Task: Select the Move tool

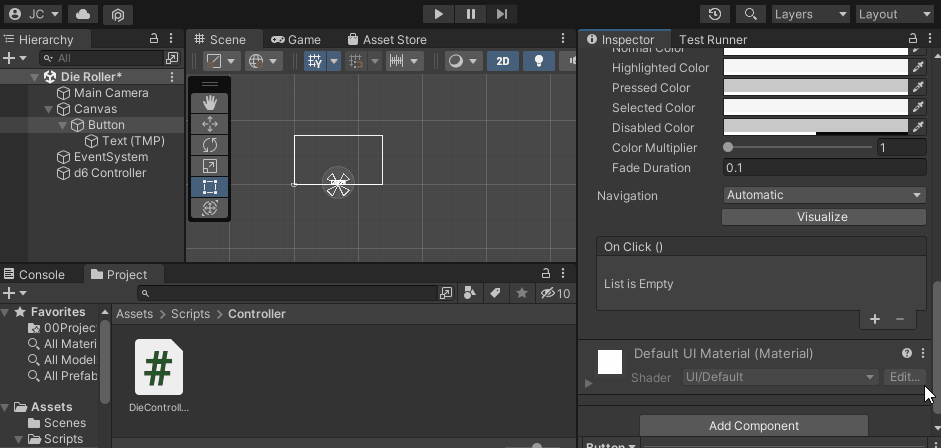Action: 209,124
